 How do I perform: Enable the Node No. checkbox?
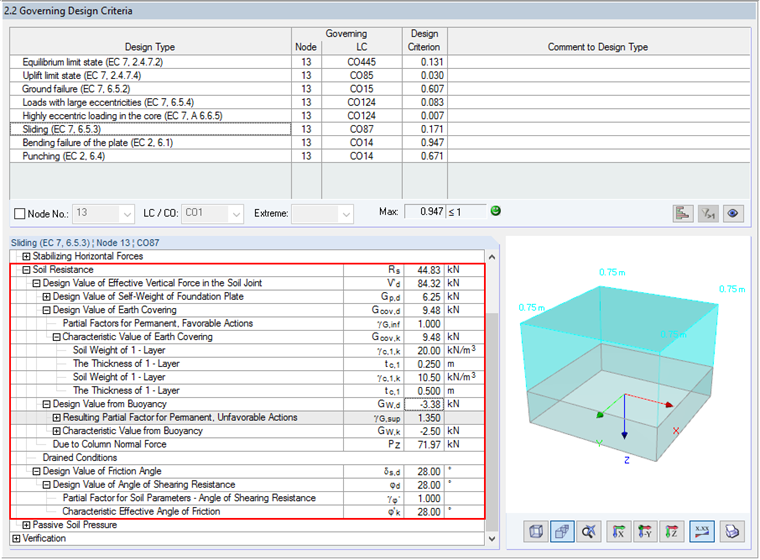(19, 214)
